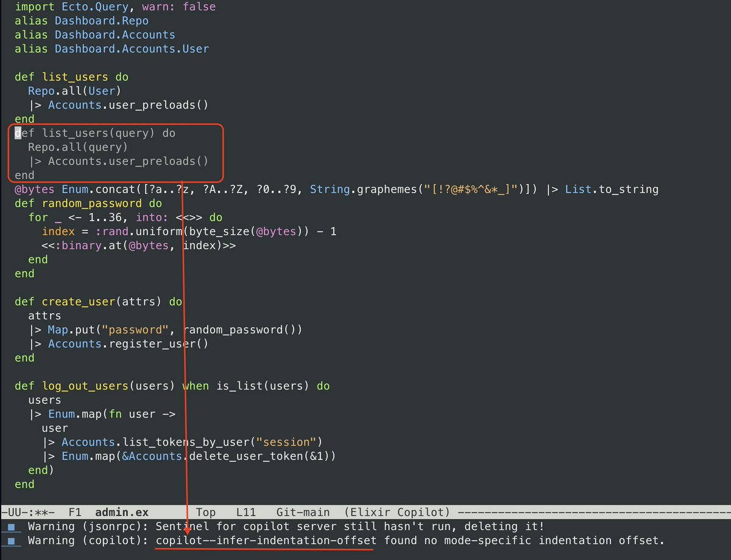Click 'end)' closing the fn
The image size is (731, 560).
[x=41, y=470]
